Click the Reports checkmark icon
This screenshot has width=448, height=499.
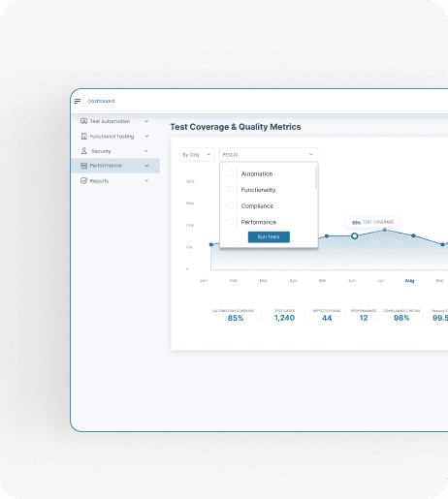(83, 180)
